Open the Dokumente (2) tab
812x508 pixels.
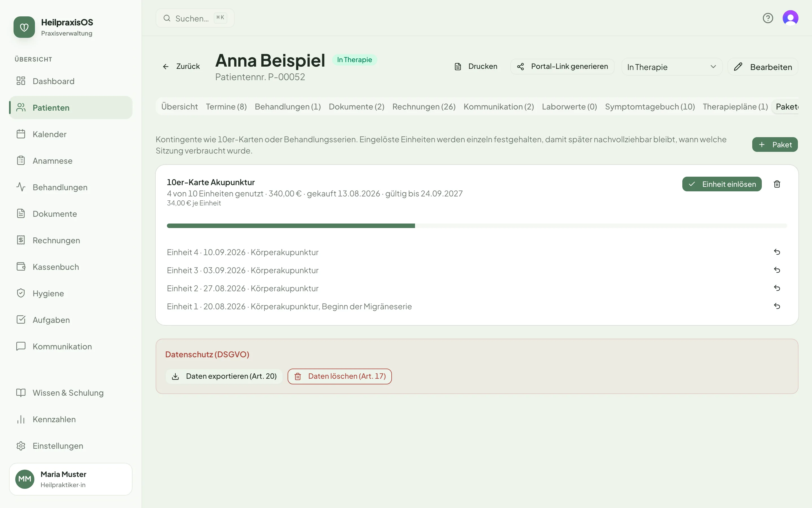pyautogui.click(x=356, y=107)
